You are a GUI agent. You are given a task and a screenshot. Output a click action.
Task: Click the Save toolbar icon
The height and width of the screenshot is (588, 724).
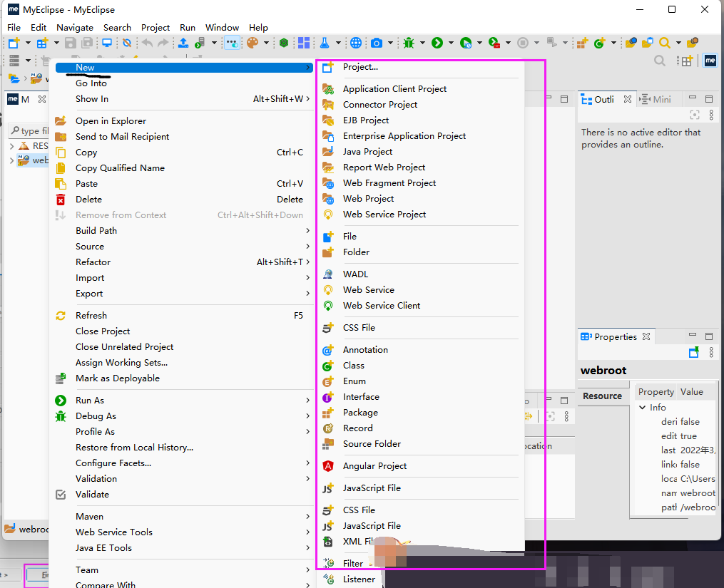coord(70,43)
